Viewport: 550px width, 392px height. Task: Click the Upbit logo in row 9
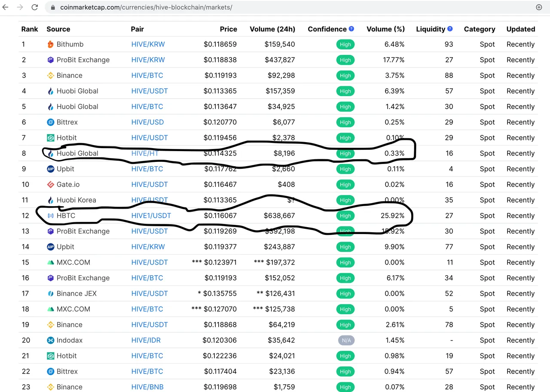tap(50, 169)
